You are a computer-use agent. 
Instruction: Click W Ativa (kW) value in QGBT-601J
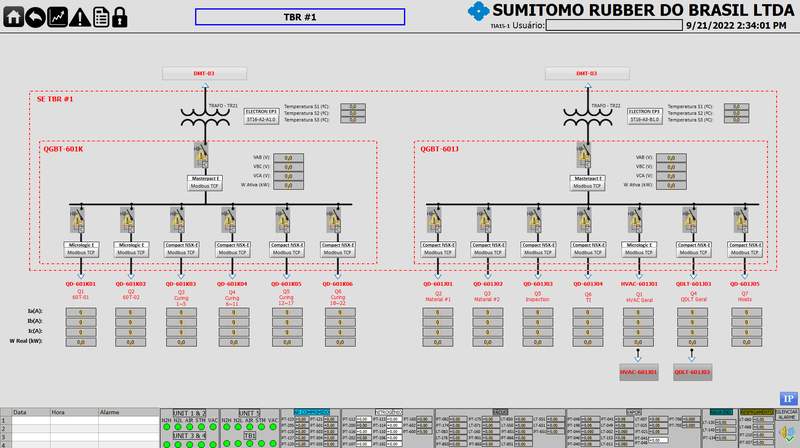(x=671, y=185)
